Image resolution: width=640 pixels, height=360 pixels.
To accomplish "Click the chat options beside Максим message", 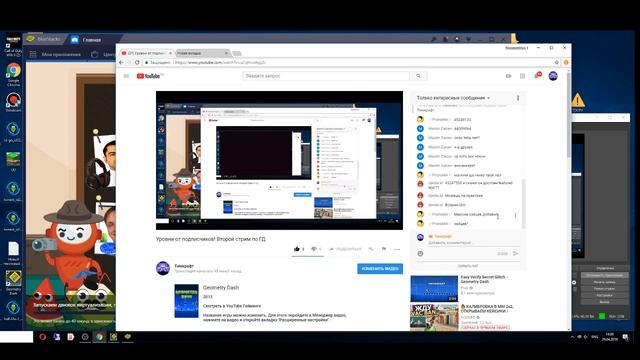I will tap(515, 215).
